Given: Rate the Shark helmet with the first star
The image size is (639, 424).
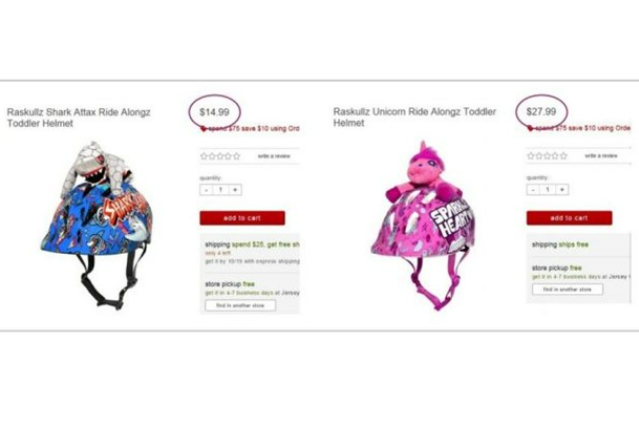Looking at the screenshot, I should coord(204,156).
